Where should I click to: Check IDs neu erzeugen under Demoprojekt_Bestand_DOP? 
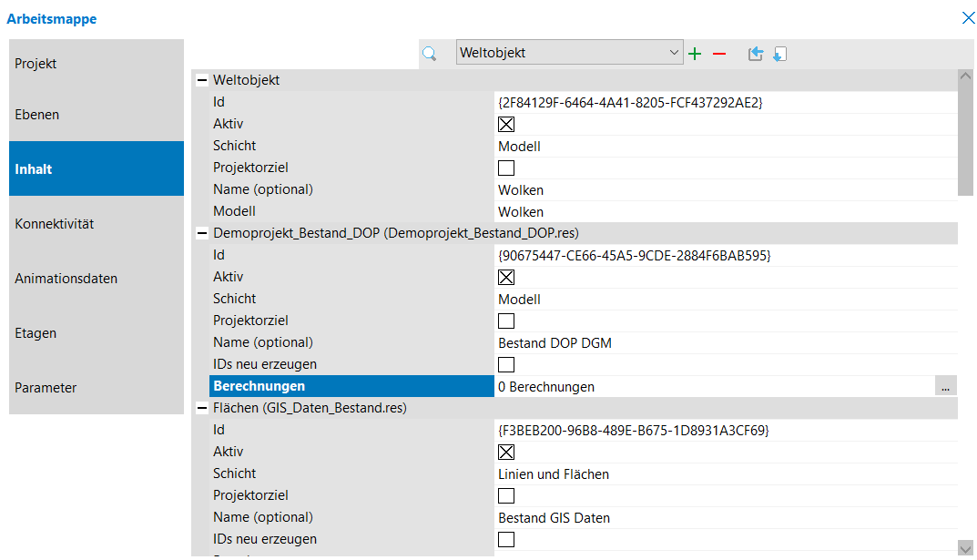tap(506, 365)
